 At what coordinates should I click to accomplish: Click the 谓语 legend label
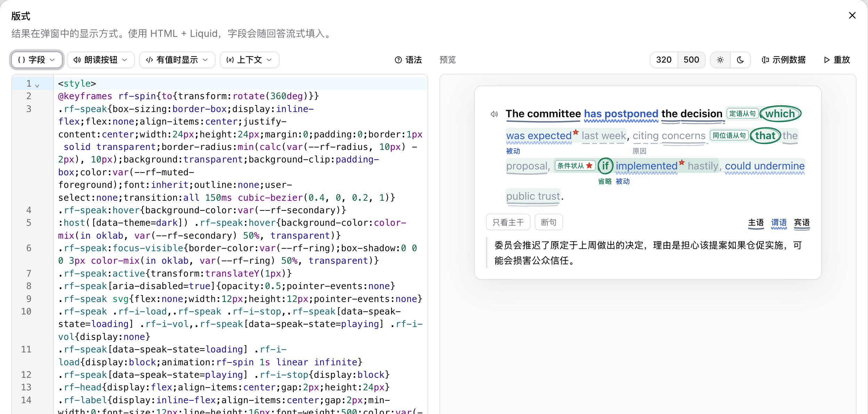[x=779, y=223]
